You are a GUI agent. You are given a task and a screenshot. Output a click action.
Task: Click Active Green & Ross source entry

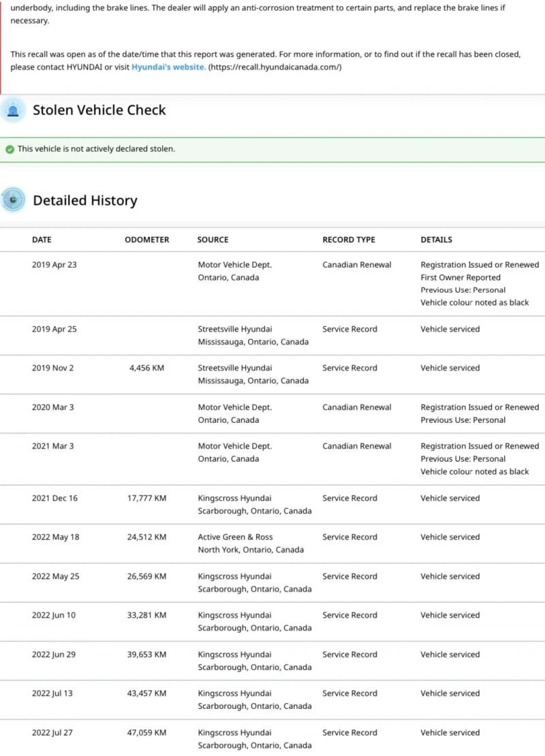[x=235, y=537]
